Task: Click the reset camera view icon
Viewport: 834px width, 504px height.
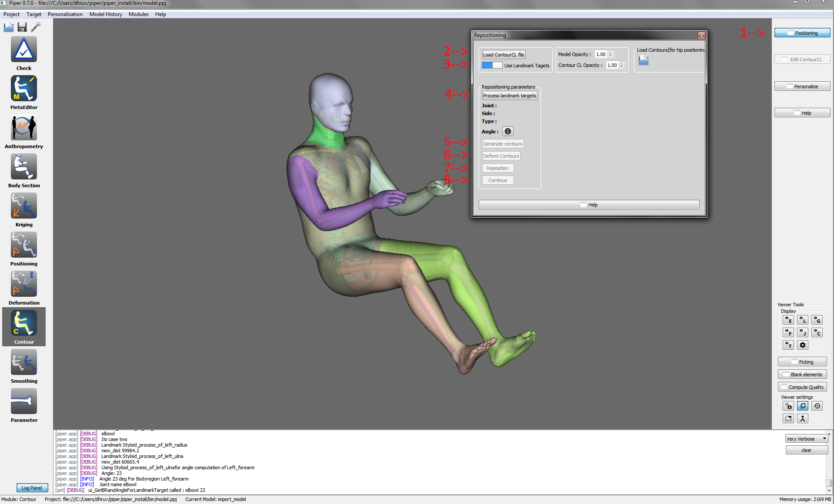Action: (x=817, y=406)
